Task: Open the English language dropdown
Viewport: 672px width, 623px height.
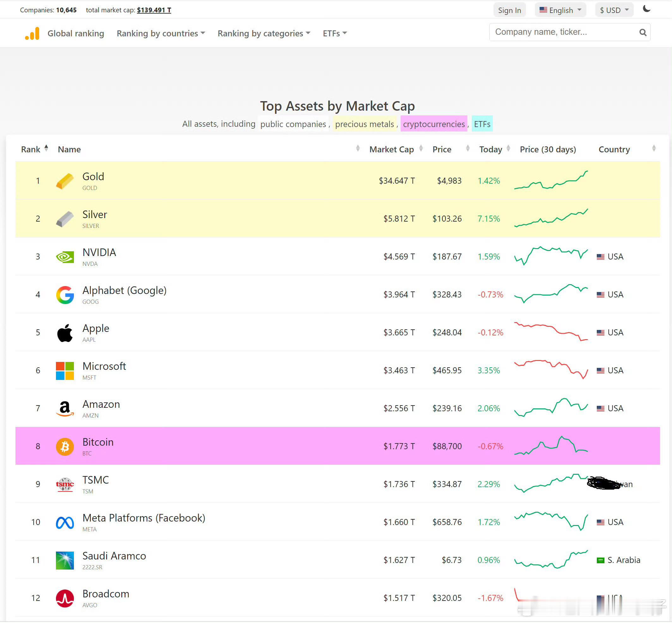Action: (560, 10)
